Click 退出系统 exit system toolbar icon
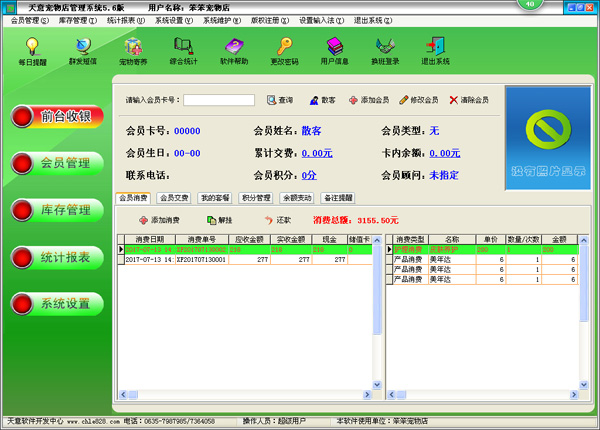600x430 pixels. click(435, 51)
